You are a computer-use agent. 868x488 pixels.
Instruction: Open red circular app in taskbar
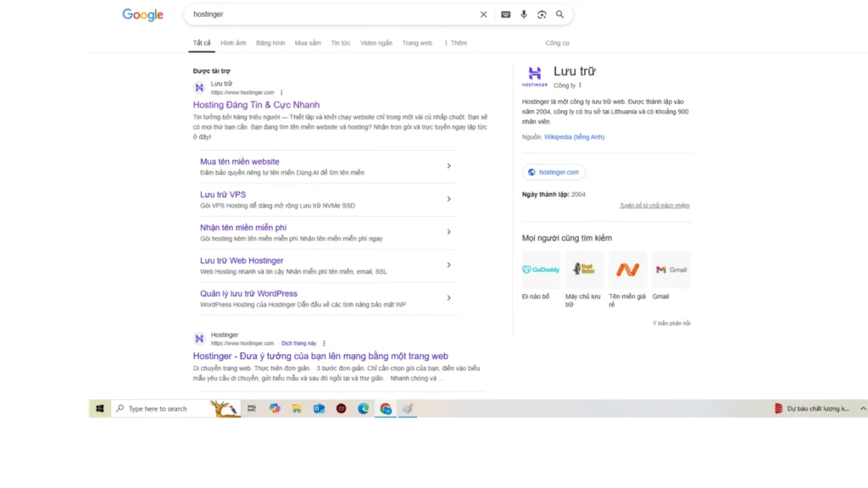341,408
